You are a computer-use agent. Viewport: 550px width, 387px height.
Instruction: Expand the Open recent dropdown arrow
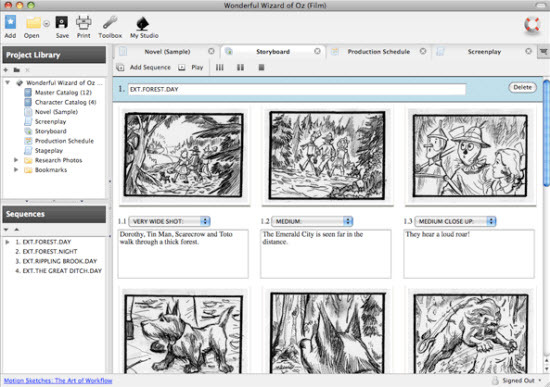(46, 24)
